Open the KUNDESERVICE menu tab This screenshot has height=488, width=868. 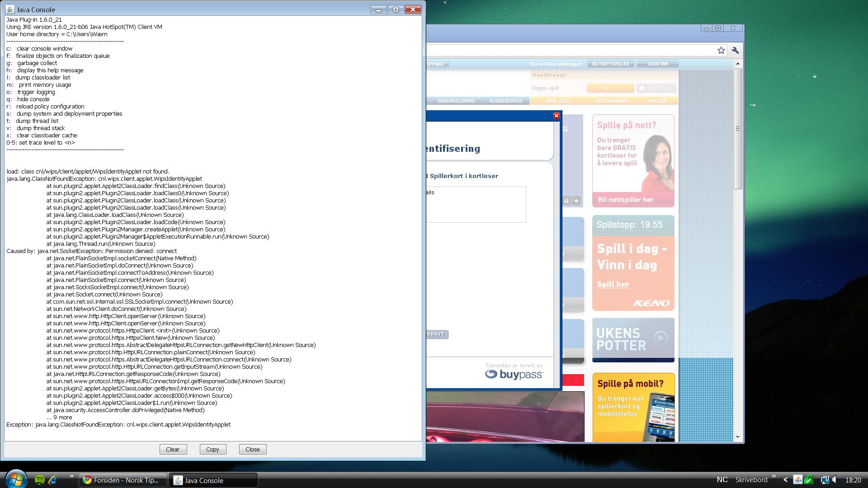(506, 101)
